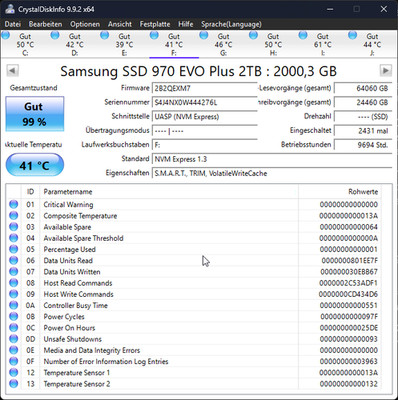Click the Eigenschaften field with S.M.A.R.T., TRIM
Image resolution: width=398 pixels, height=400 pixels.
click(x=272, y=173)
